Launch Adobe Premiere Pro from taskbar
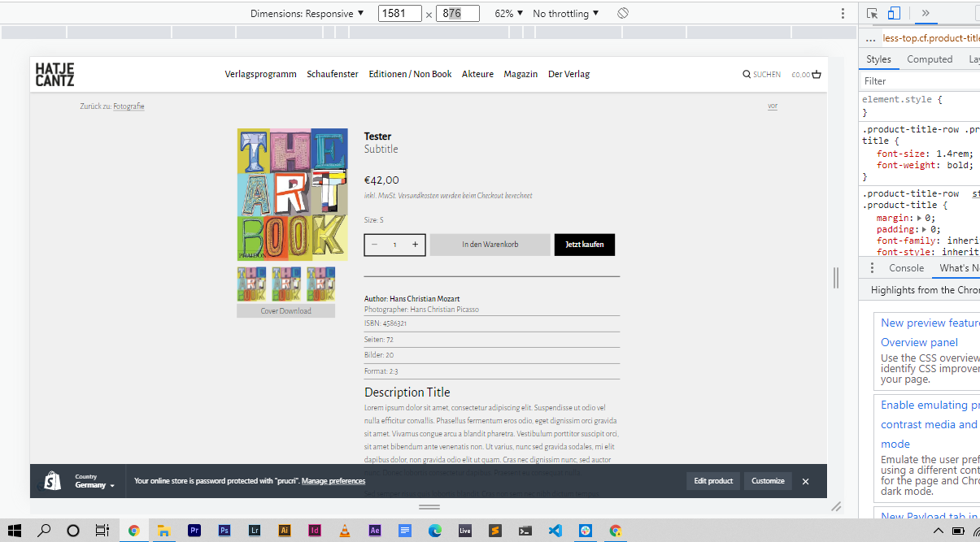The width and height of the screenshot is (980, 542). tap(194, 531)
